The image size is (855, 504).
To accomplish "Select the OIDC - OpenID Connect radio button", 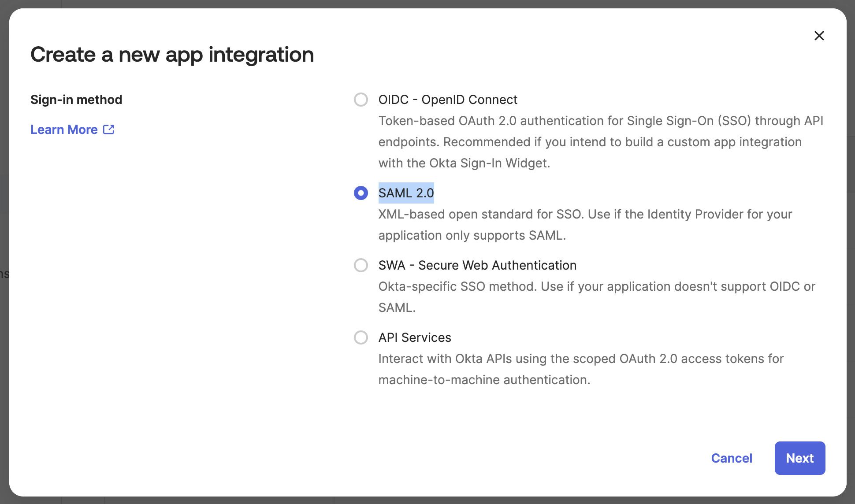I will click(361, 100).
